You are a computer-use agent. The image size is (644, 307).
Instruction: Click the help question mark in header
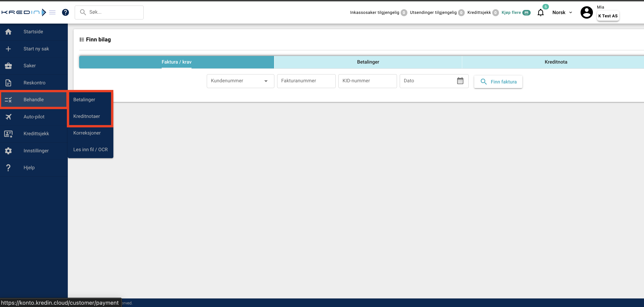point(65,12)
